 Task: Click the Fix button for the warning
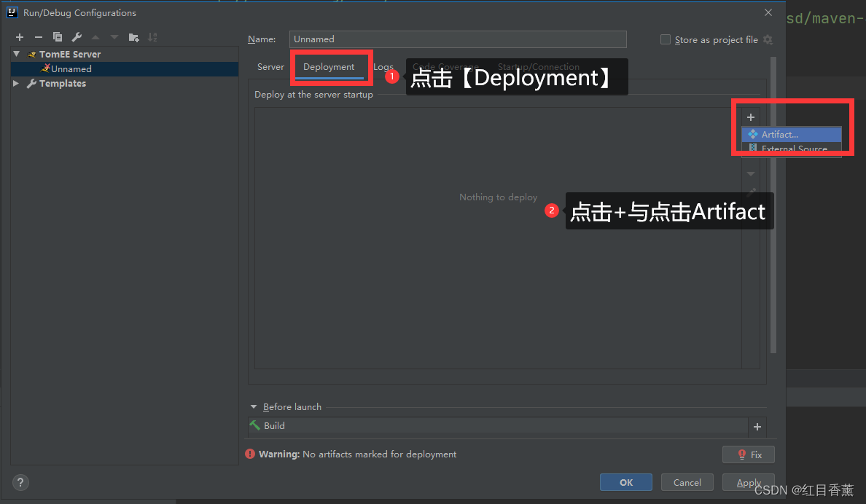click(x=748, y=454)
